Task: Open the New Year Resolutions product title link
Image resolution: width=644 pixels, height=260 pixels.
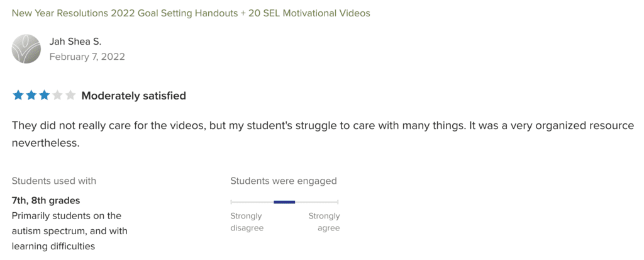Action: pos(191,13)
